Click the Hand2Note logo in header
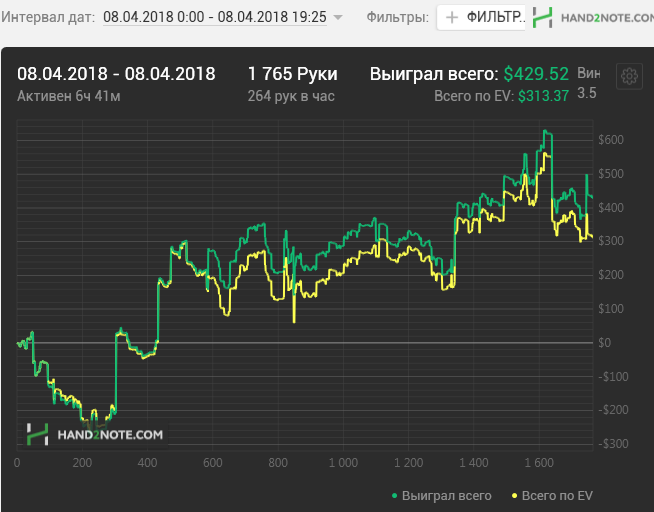Screen dimensions: 654x512 (x=593, y=18)
